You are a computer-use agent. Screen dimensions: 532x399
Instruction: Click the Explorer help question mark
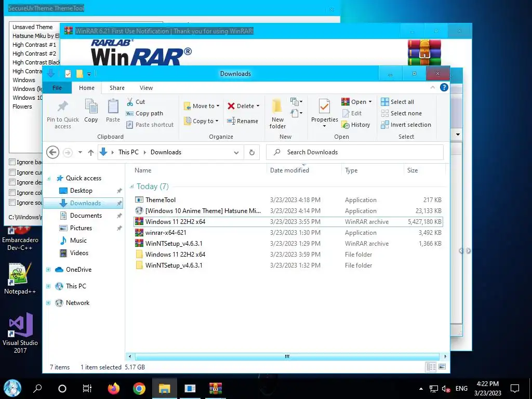tap(444, 87)
